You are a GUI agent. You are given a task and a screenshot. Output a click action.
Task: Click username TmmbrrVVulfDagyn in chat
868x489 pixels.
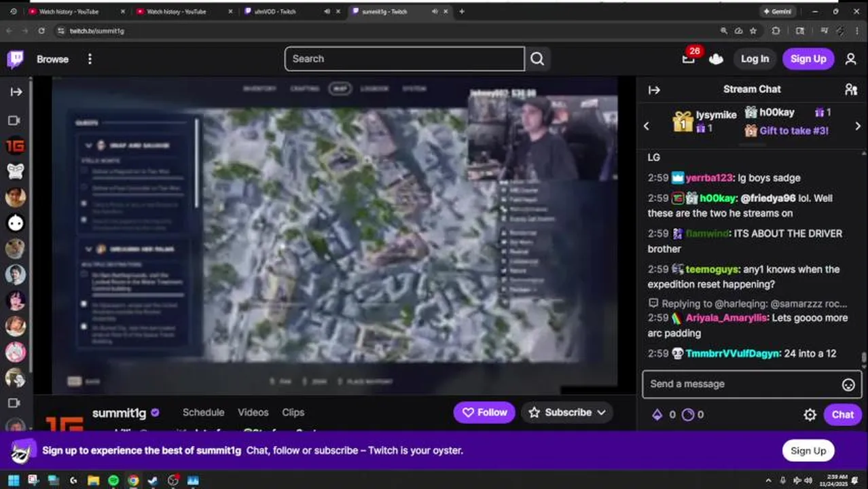click(732, 354)
